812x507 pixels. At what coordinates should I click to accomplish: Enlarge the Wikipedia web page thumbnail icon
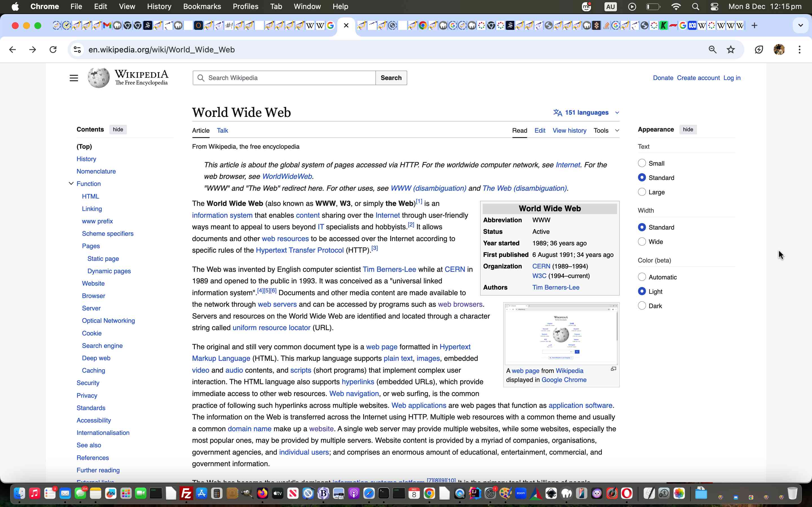coord(613,369)
